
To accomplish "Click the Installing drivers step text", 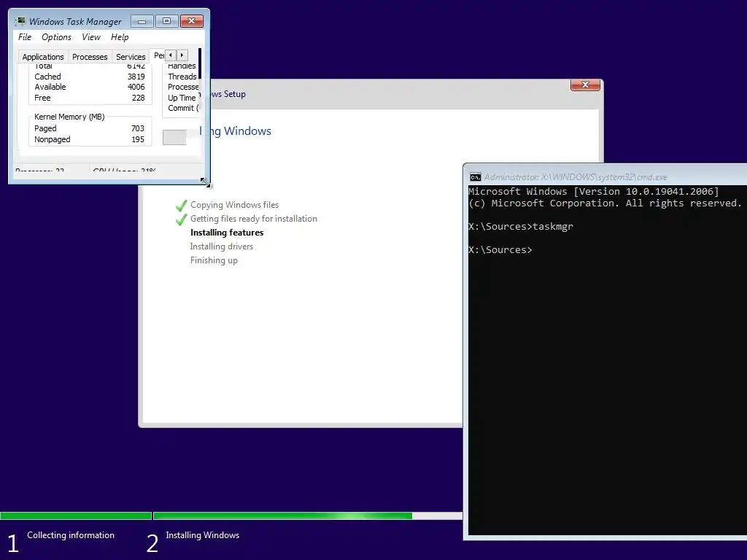I will (x=222, y=246).
